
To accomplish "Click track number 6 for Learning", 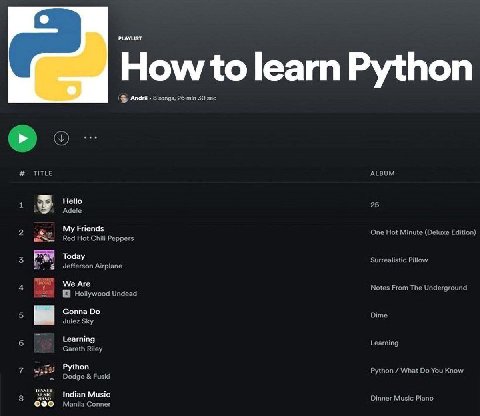I will click(21, 343).
